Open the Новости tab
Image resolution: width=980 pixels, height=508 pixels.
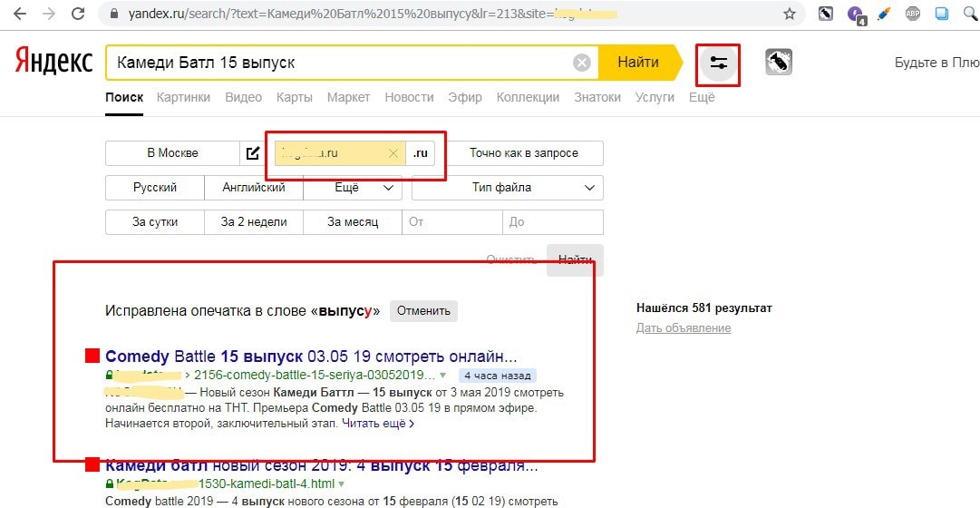(410, 97)
